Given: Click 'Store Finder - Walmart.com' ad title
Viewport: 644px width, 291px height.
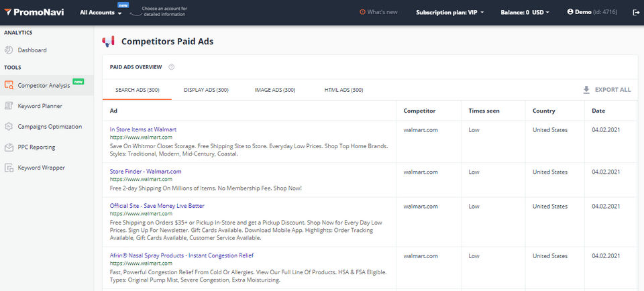Looking at the screenshot, I should [146, 172].
